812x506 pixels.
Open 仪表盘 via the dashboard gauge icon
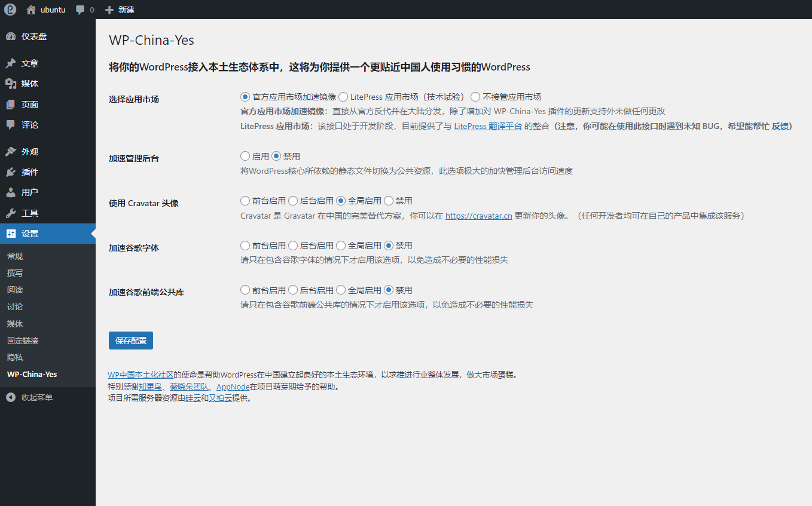pyautogui.click(x=11, y=36)
